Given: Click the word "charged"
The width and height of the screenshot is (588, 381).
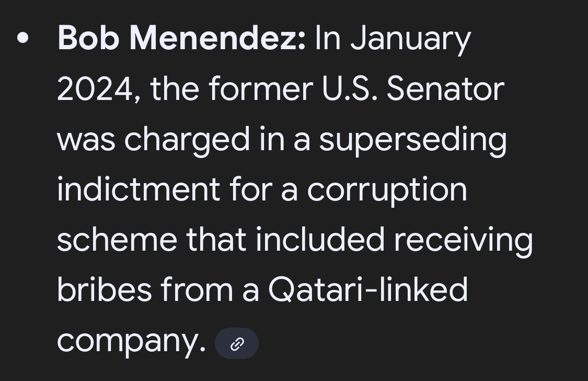Looking at the screenshot, I should coord(187,140).
